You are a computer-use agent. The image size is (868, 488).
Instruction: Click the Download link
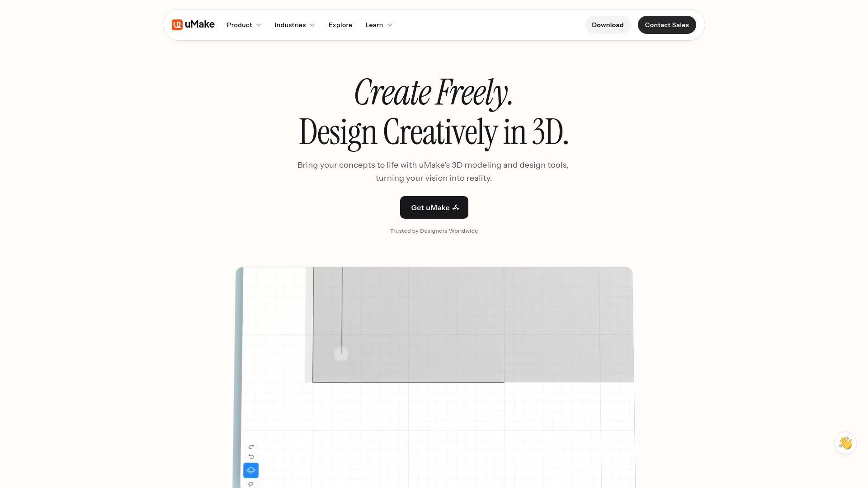(608, 25)
